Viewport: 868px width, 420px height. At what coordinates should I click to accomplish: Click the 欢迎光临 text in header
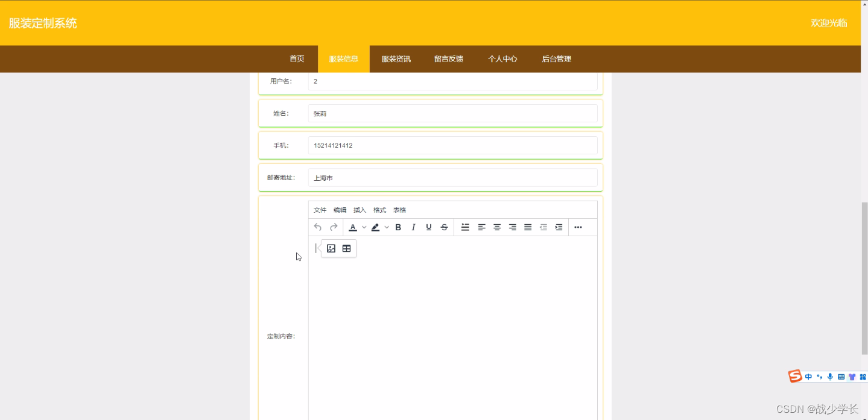pyautogui.click(x=829, y=23)
